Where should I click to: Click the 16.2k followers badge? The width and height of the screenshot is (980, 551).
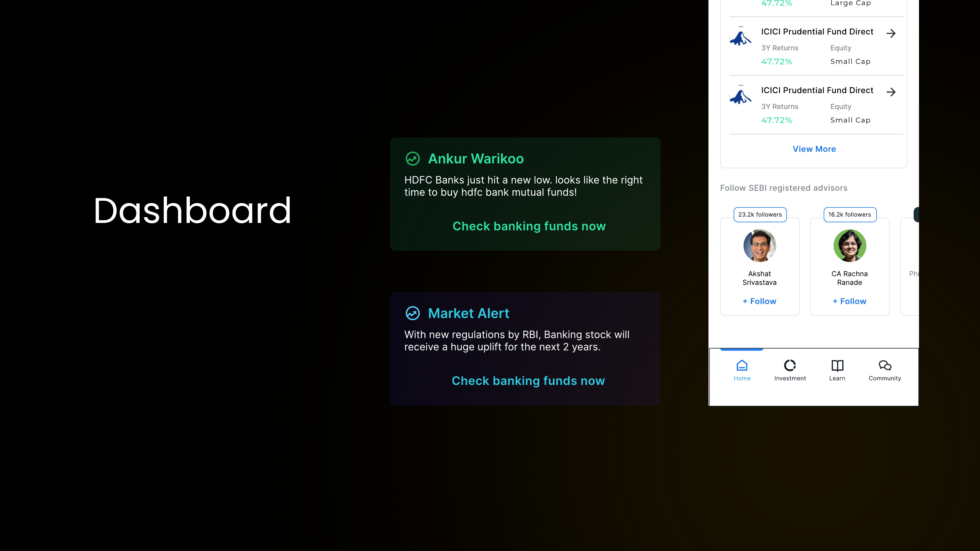pyautogui.click(x=850, y=215)
